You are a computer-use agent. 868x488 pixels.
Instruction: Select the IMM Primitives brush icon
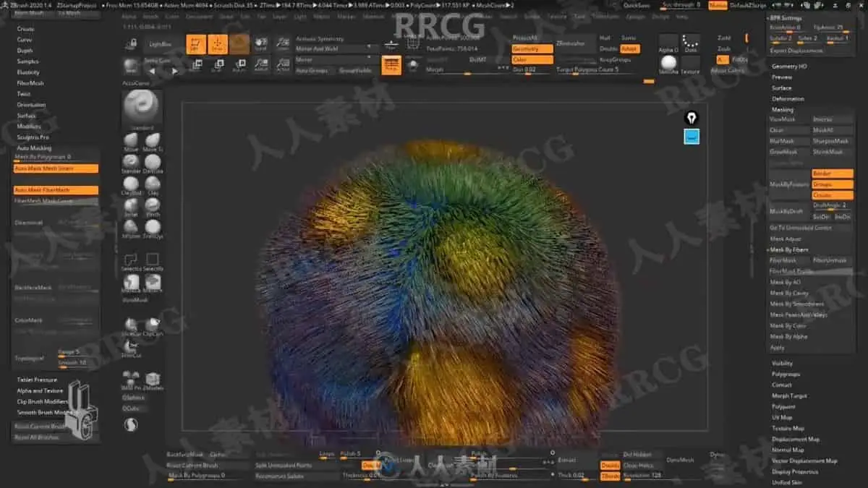(131, 380)
